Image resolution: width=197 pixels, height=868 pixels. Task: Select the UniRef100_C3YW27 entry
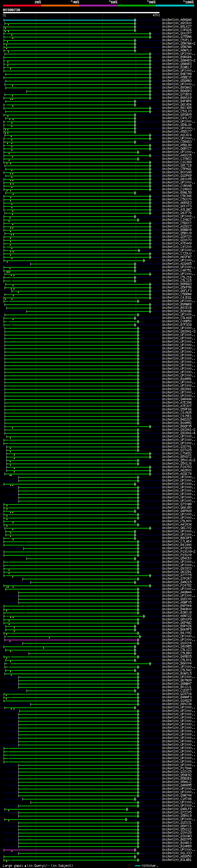pos(177,220)
